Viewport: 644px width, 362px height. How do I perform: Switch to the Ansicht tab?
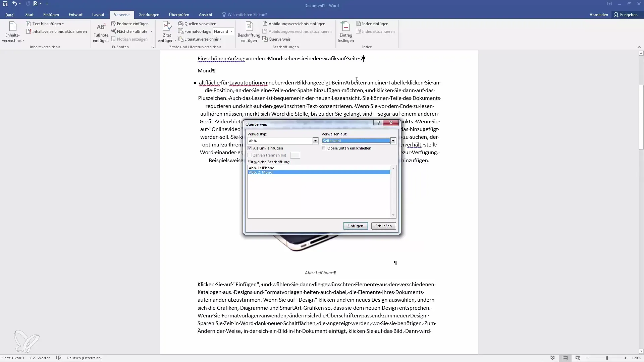(205, 15)
